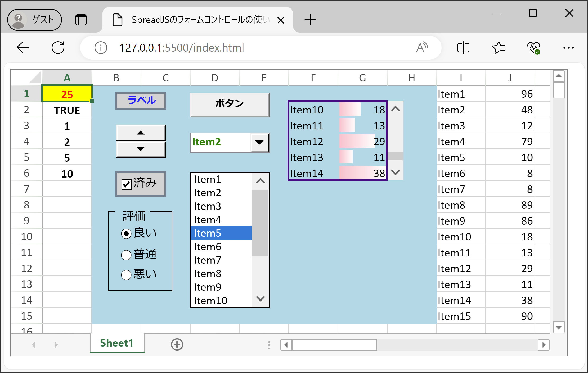The width and height of the screenshot is (588, 373).
Task: Select row header 7
Action: pyautogui.click(x=26, y=189)
